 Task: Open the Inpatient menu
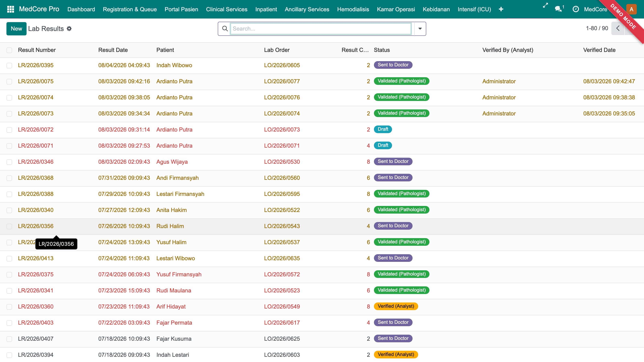click(x=266, y=9)
